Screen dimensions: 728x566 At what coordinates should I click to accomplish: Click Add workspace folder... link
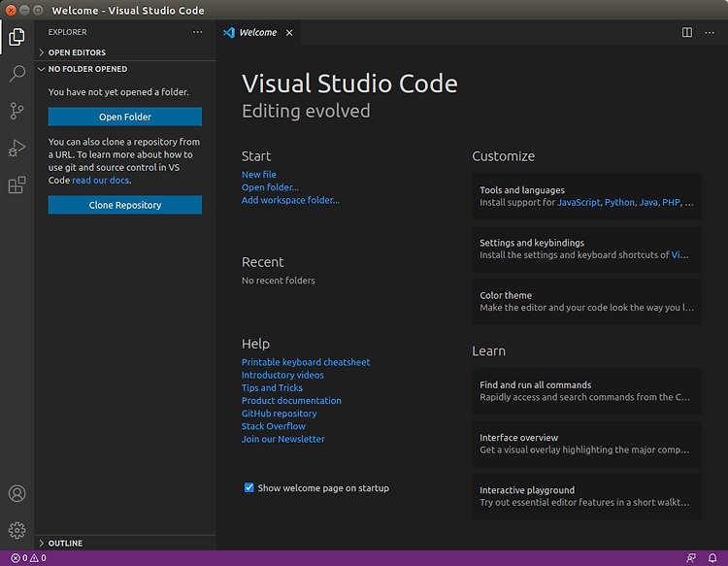click(x=290, y=200)
